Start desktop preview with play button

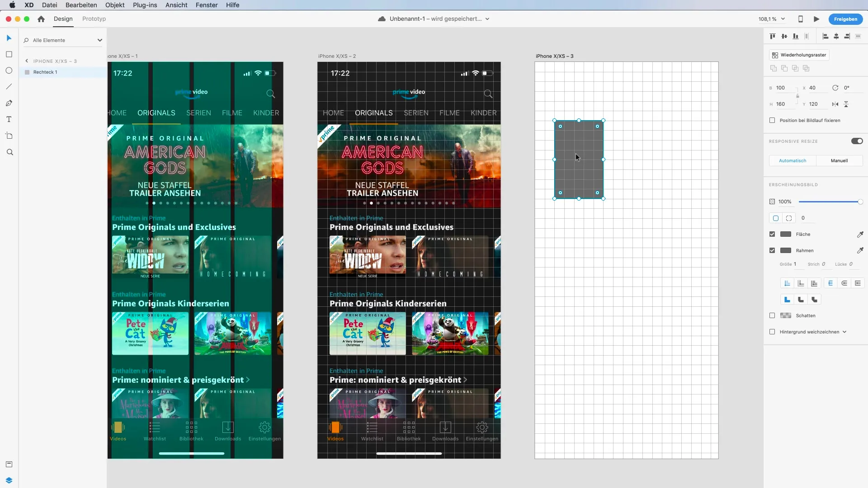point(816,19)
